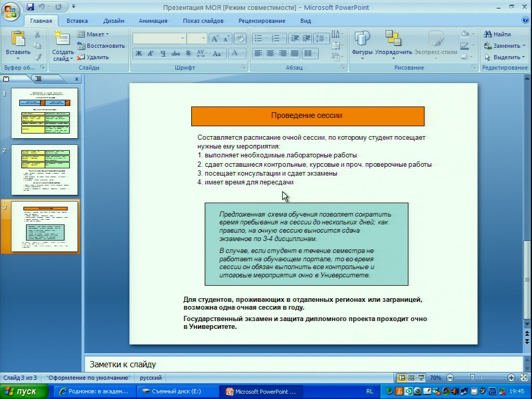Click the Copy icon in the clipboard group

37,46
